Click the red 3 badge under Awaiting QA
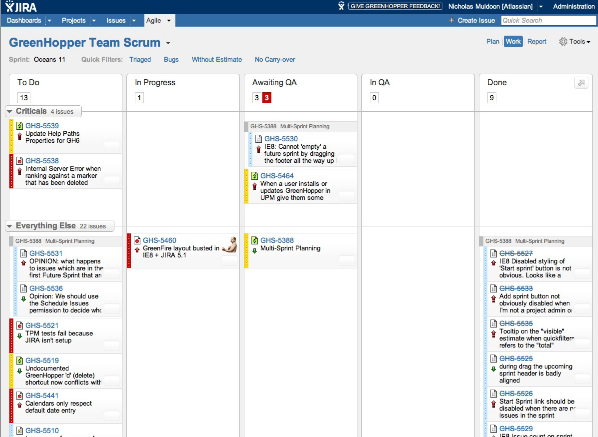598x437 pixels. click(x=267, y=98)
